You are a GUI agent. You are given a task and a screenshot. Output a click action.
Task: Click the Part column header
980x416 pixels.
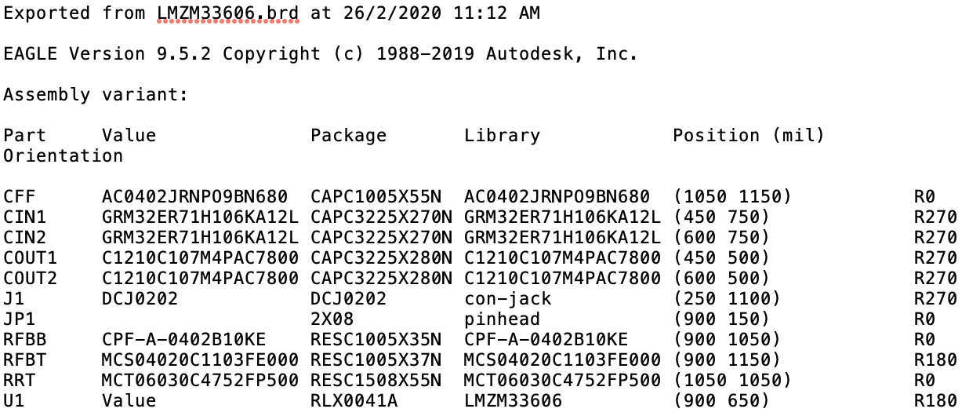coord(25,135)
